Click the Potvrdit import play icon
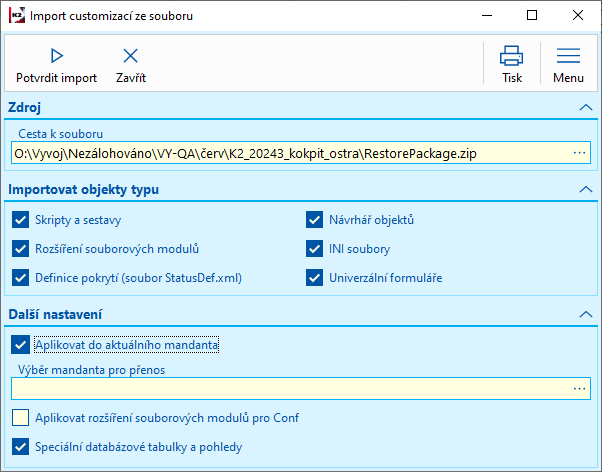The height and width of the screenshot is (472, 602). 56,56
